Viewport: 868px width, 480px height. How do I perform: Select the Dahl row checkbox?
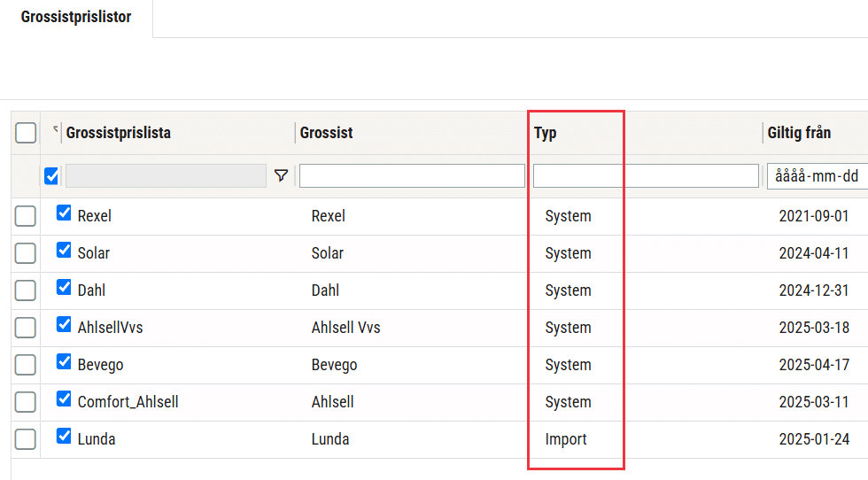point(26,290)
